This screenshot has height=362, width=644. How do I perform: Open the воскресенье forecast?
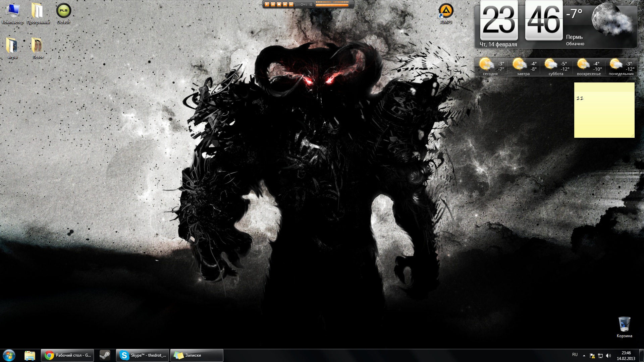coord(589,67)
